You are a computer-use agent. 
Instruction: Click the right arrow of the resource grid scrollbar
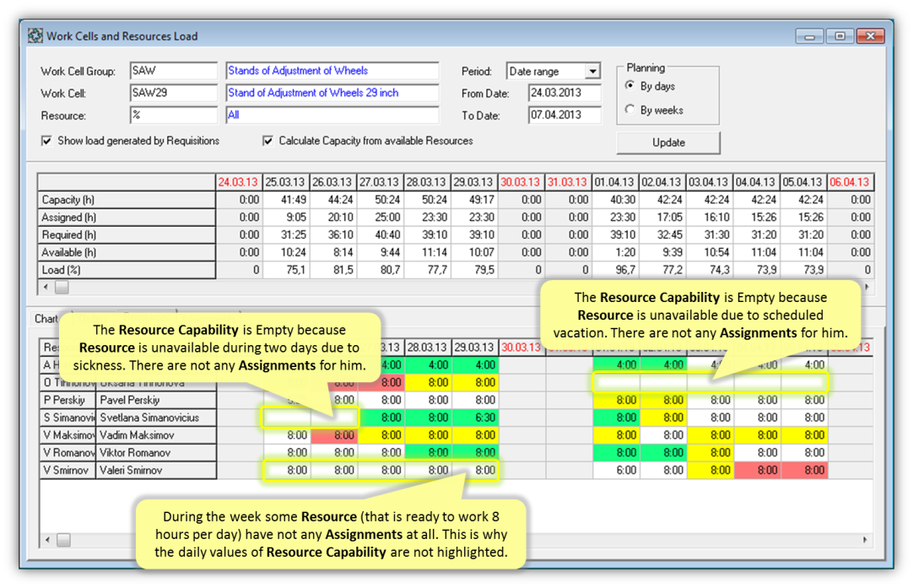click(x=865, y=540)
